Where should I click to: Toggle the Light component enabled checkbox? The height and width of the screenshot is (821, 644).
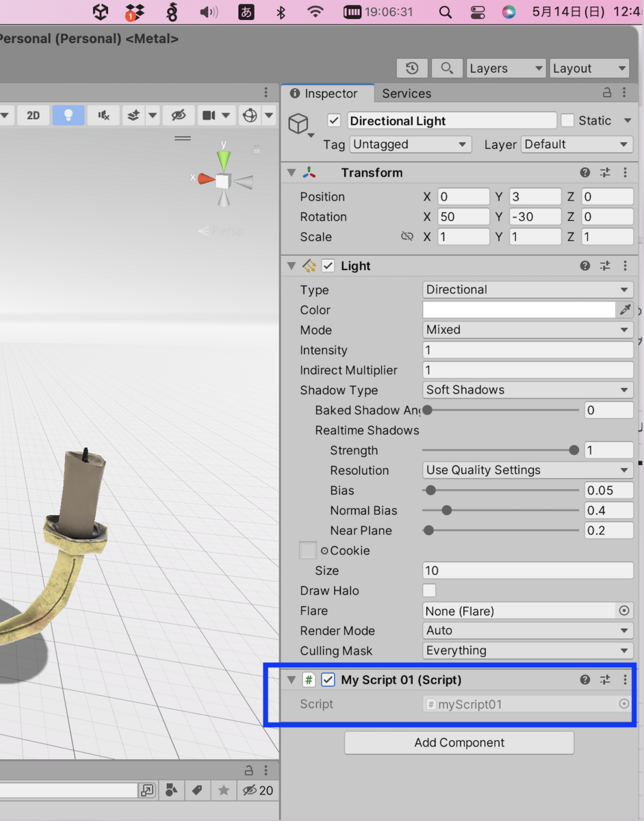[328, 265]
